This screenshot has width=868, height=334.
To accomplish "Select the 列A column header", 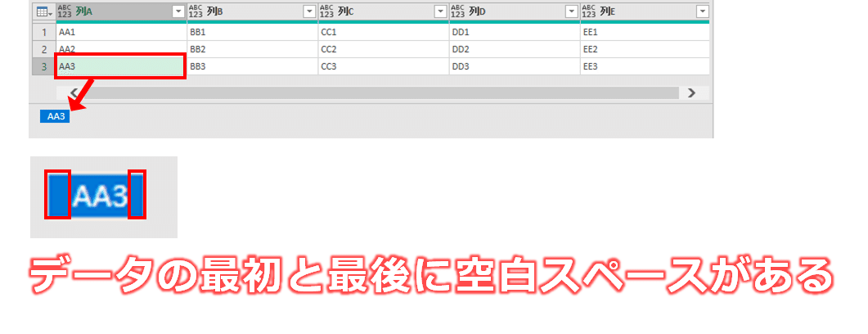I will click(121, 11).
